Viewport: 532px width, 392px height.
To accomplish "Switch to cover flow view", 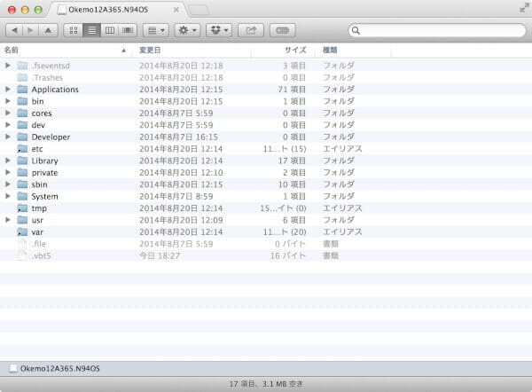I will [x=128, y=30].
